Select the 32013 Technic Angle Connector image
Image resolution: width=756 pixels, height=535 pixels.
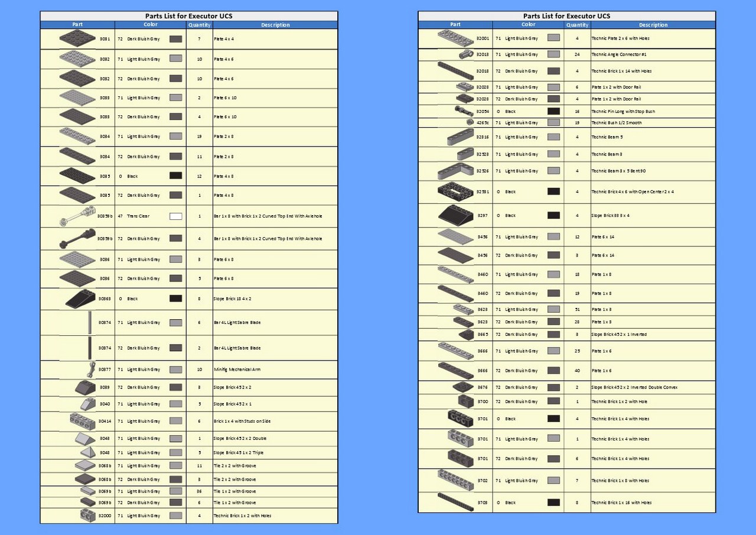click(466, 54)
